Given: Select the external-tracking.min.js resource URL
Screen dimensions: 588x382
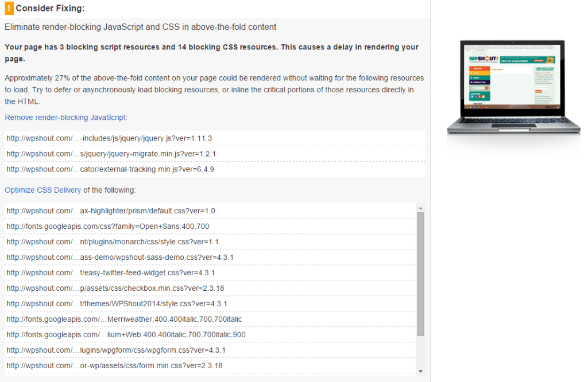Looking at the screenshot, I should click(x=111, y=169).
